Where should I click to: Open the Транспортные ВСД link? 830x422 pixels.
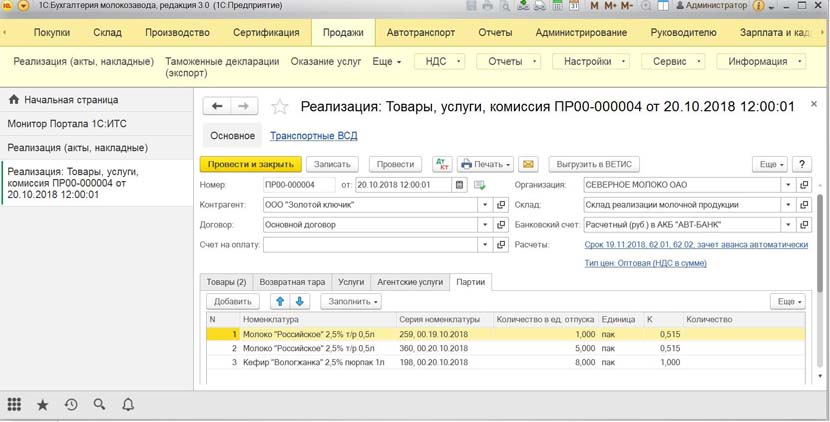312,136
